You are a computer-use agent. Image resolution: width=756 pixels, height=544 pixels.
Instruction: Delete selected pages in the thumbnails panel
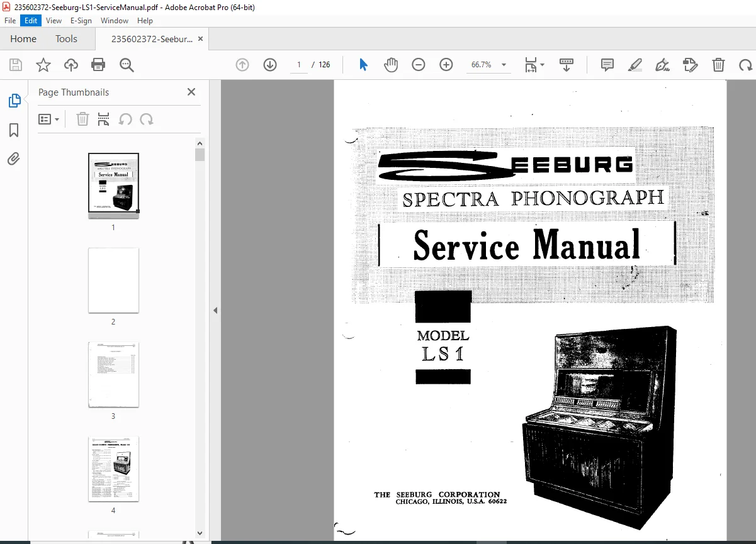click(82, 119)
